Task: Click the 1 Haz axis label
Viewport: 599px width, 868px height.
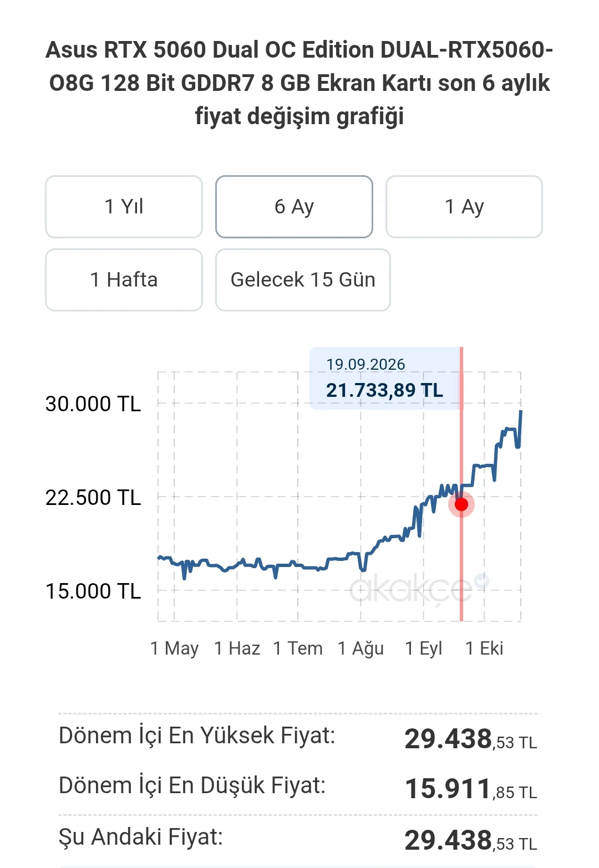Action: point(237,649)
